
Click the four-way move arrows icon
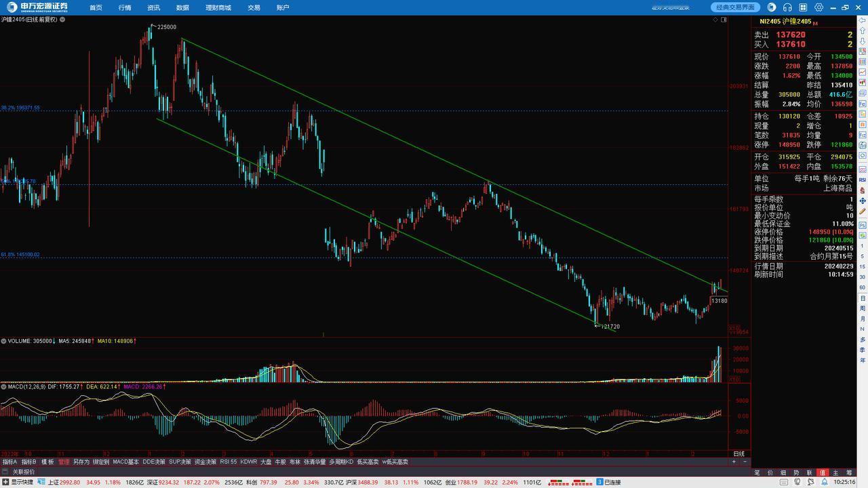point(863,201)
